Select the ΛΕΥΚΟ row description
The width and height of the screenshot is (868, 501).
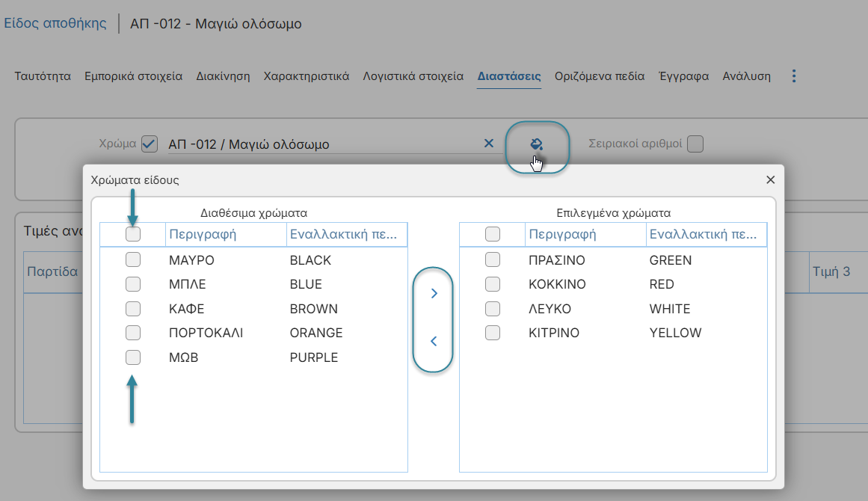550,309
